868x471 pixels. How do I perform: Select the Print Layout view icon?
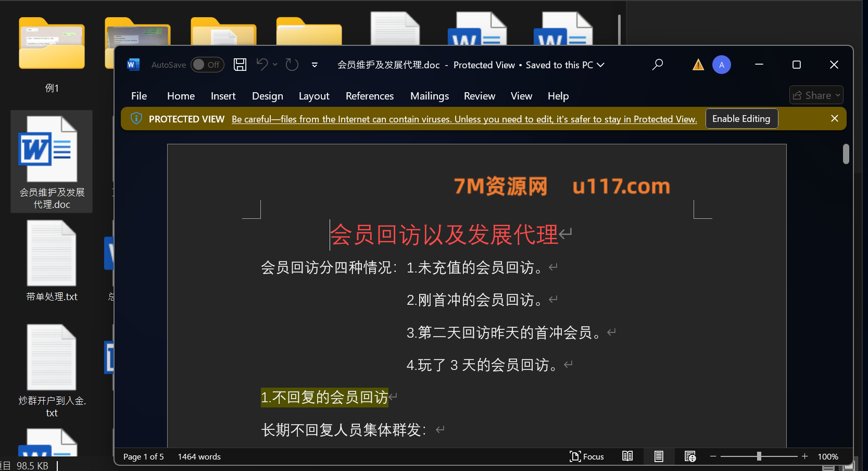coord(659,456)
